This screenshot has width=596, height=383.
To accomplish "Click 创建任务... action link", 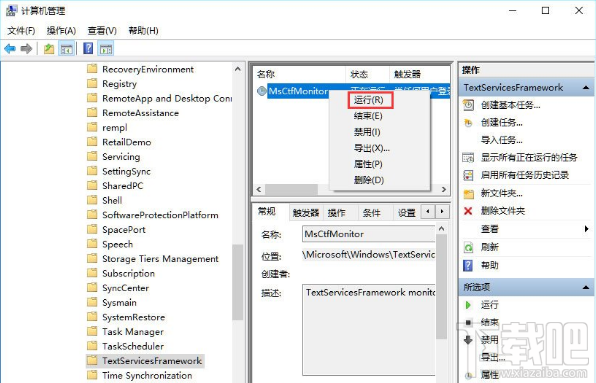I will 502,123.
